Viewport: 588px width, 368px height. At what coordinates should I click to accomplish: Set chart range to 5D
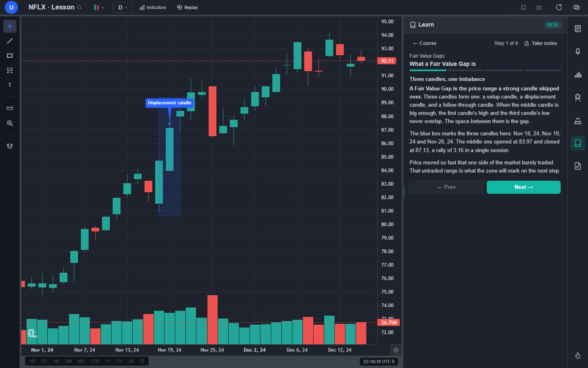pos(44,361)
